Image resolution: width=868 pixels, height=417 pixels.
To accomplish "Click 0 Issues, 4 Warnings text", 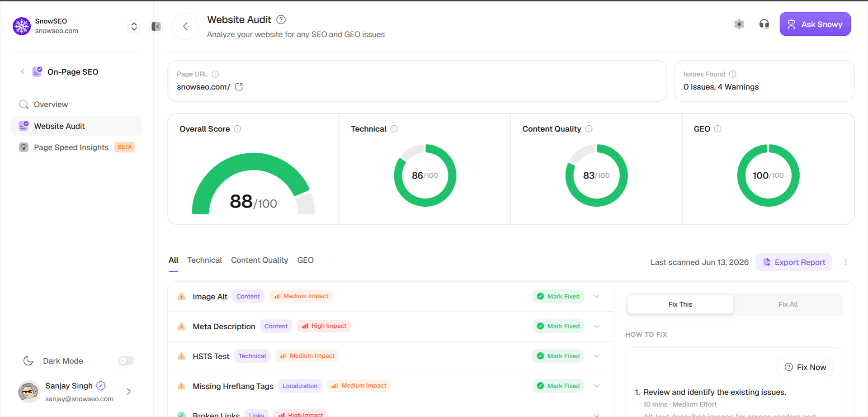I will [x=721, y=87].
